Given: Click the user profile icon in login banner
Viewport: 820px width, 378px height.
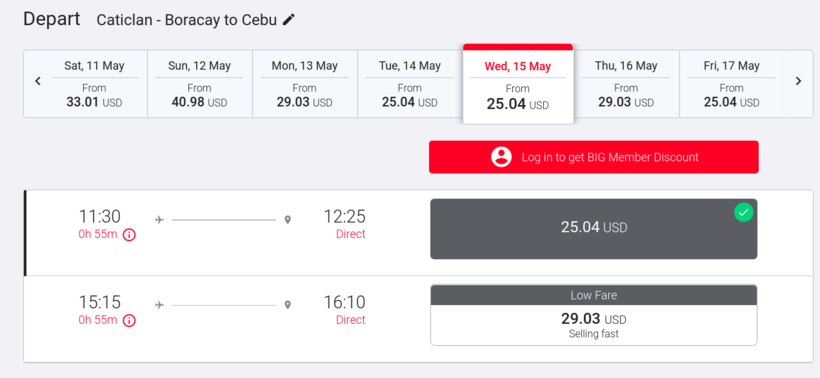Looking at the screenshot, I should [501, 157].
